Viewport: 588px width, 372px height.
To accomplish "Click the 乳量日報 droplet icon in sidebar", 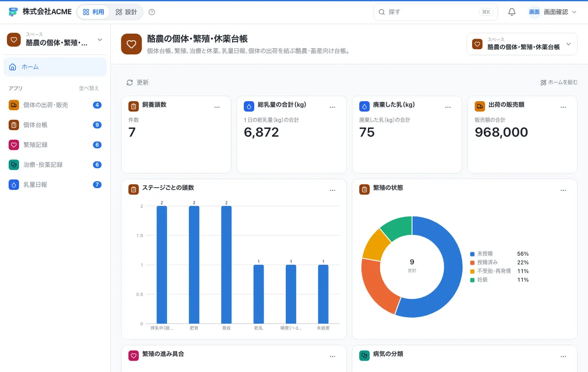I will (14, 184).
